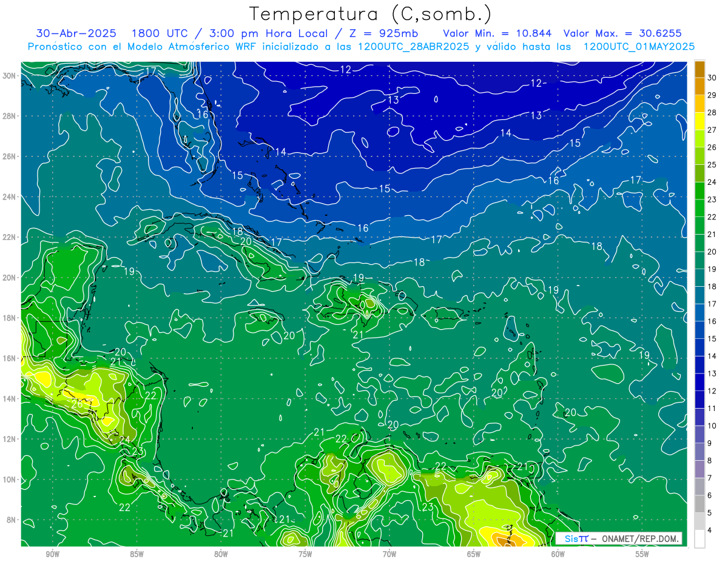Viewport: 728px width, 562px height.
Task: Click the color scale label '30'
Action: [712, 78]
